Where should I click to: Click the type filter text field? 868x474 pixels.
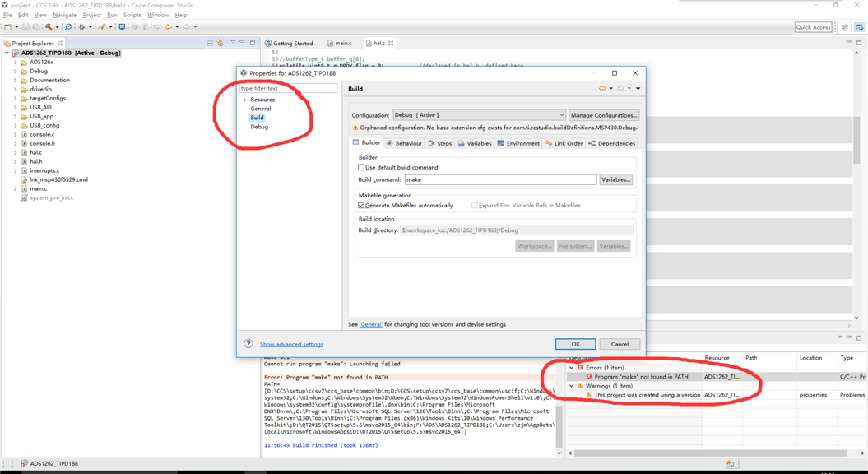coord(288,88)
